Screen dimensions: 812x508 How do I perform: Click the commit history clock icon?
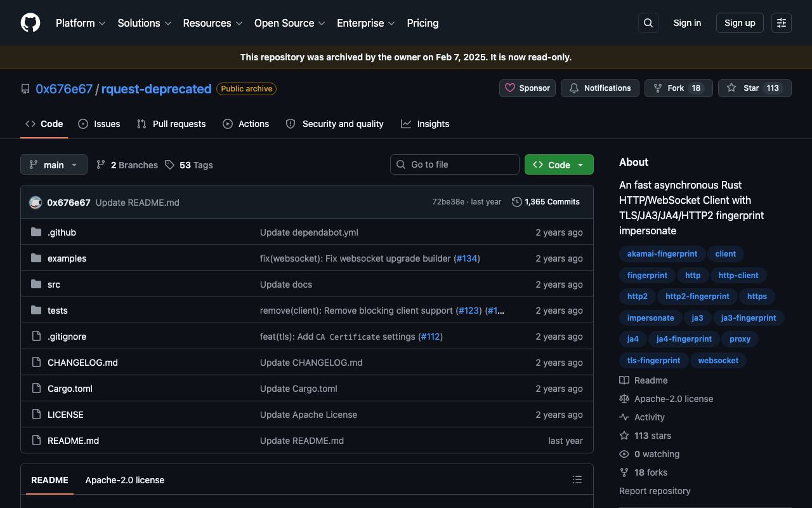tap(517, 202)
